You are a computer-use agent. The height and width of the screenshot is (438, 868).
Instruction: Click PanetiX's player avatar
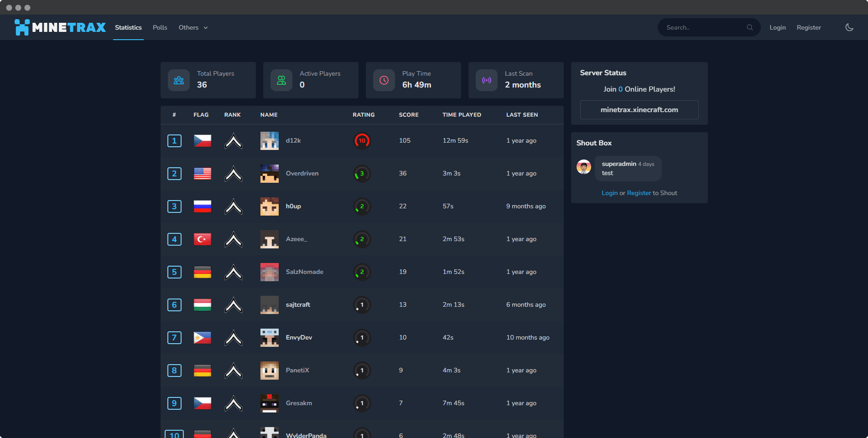pos(270,371)
